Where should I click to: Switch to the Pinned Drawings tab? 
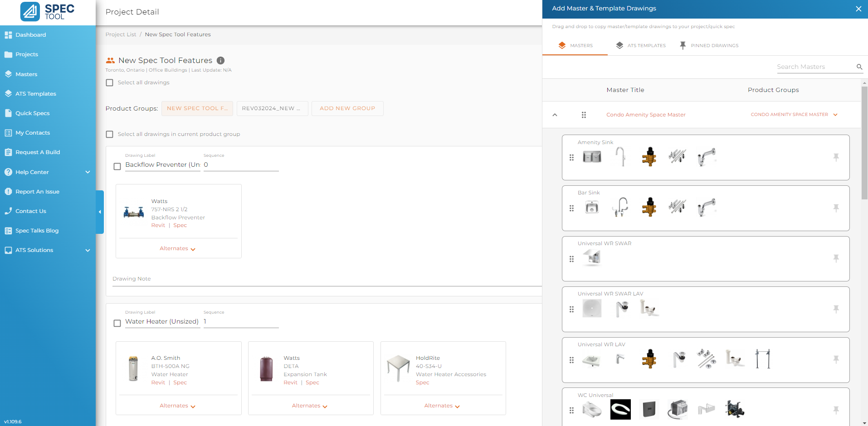[709, 45]
